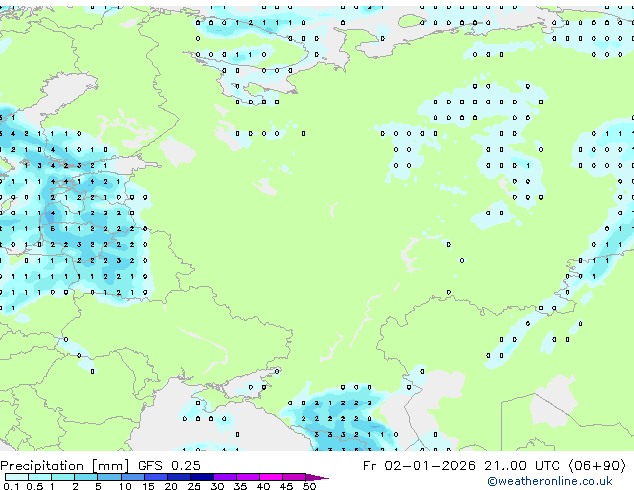Image resolution: width=634 pixels, height=490 pixels.
Task: Pick the 20–25 mm dark blue swatch
Action: pyautogui.click(x=179, y=477)
